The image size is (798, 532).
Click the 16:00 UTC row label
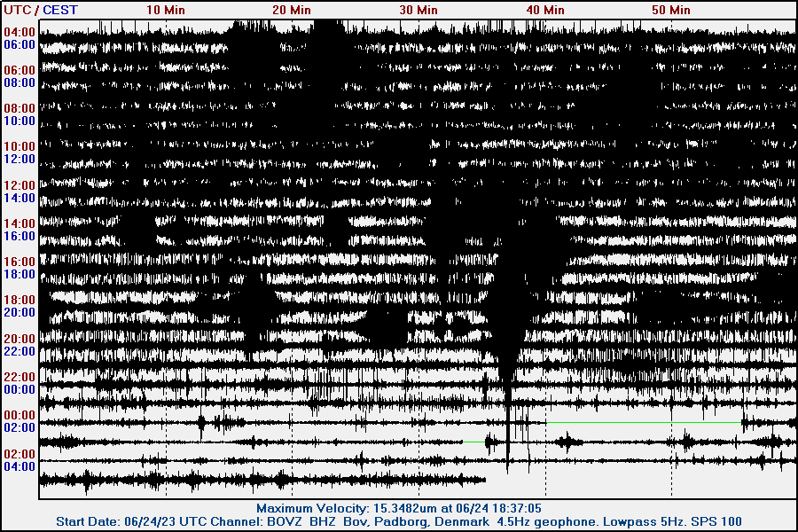pos(20,262)
